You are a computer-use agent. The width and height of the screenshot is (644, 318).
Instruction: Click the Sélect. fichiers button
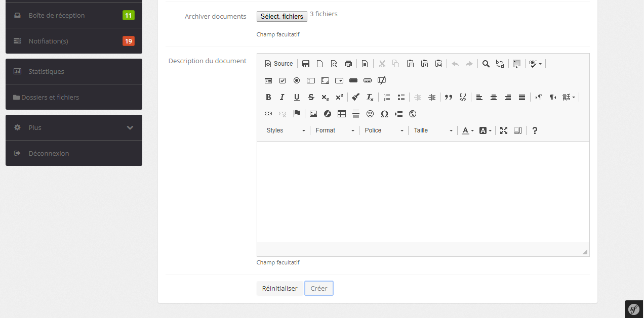(x=282, y=17)
